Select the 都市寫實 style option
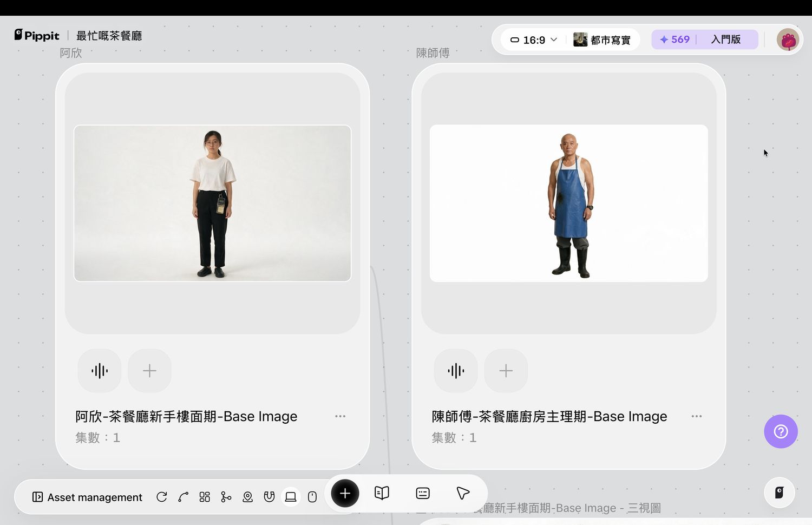The height and width of the screenshot is (525, 812). [602, 40]
